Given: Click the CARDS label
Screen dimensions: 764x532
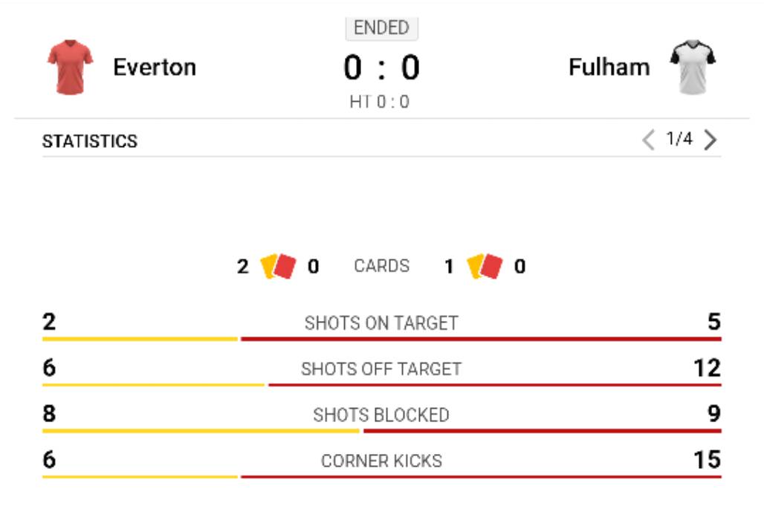Looking at the screenshot, I should pyautogui.click(x=381, y=267).
